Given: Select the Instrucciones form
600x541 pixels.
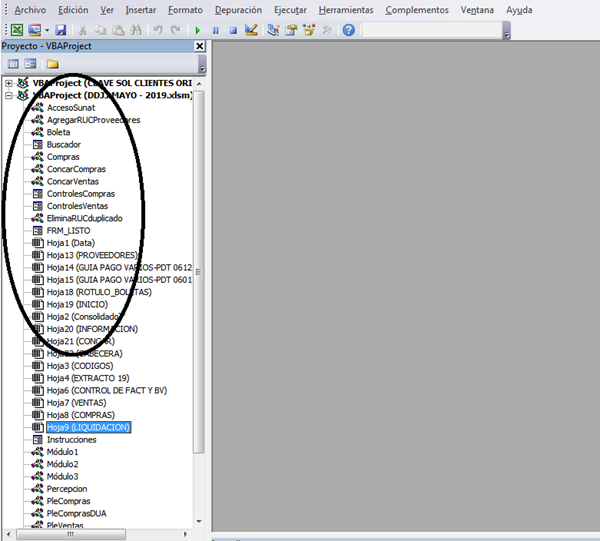Looking at the screenshot, I should [72, 440].
